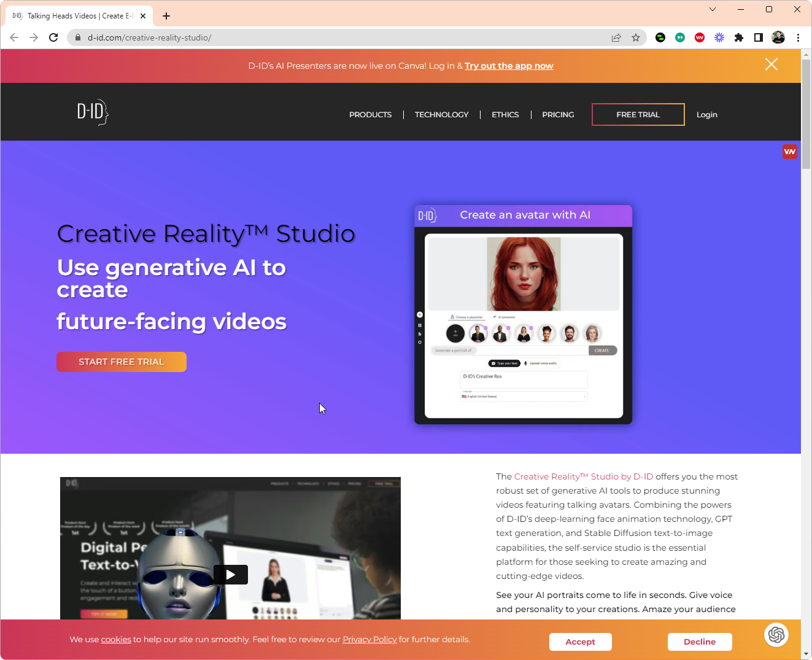Click the browser forward arrow
This screenshot has height=660, width=812.
pos(34,37)
